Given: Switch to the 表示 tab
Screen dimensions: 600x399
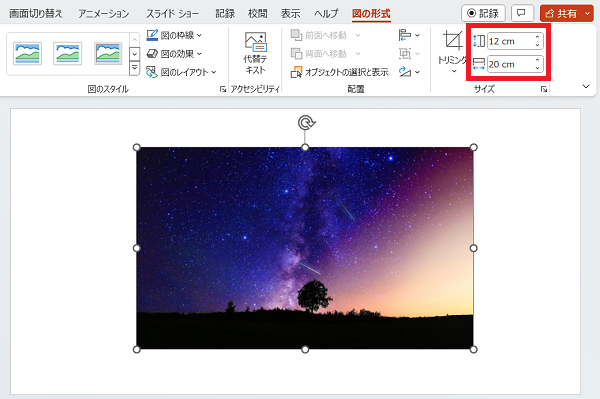Looking at the screenshot, I should pyautogui.click(x=290, y=14).
